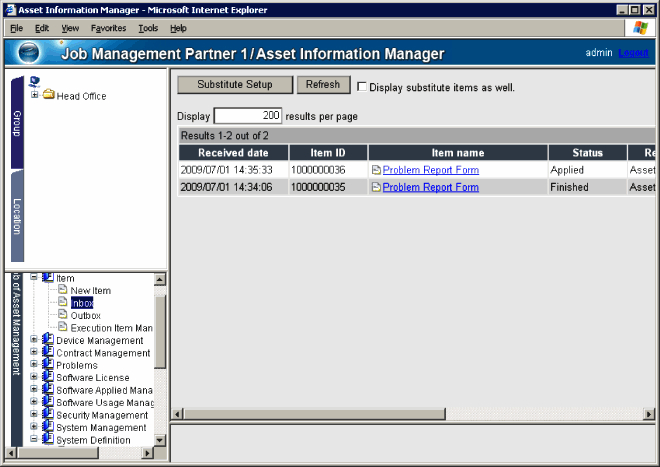660x467 pixels.
Task: Open the File menu
Action: click(16, 28)
